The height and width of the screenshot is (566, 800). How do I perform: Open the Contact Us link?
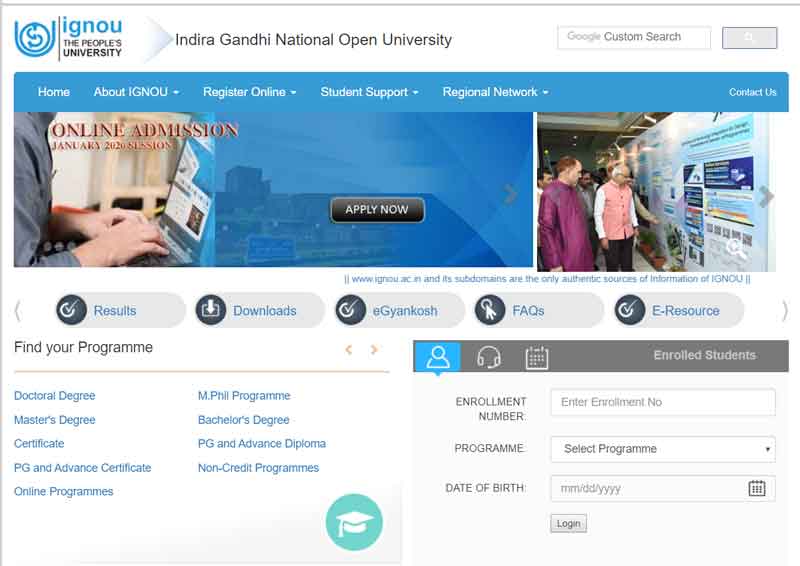(x=753, y=92)
